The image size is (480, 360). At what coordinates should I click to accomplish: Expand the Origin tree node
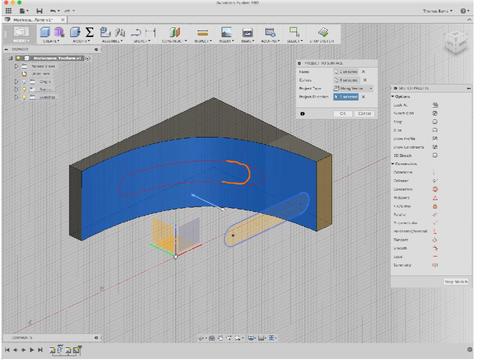coord(16,81)
